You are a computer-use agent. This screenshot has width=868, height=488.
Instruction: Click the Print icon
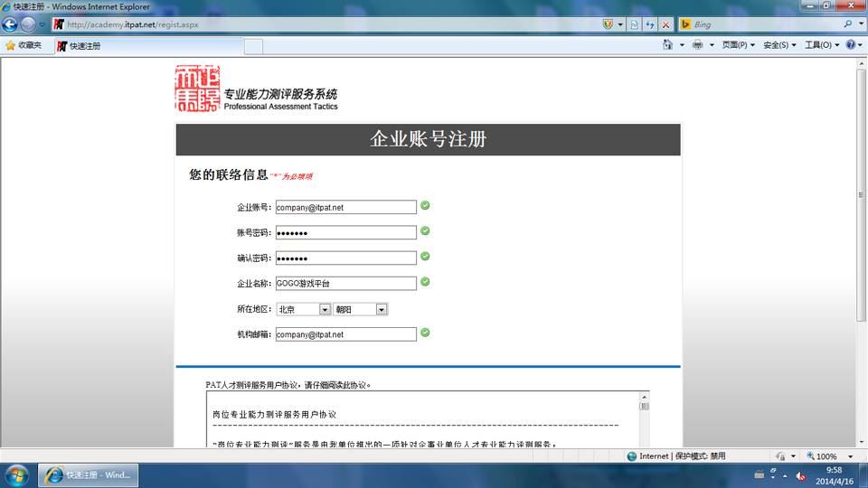[x=697, y=45]
